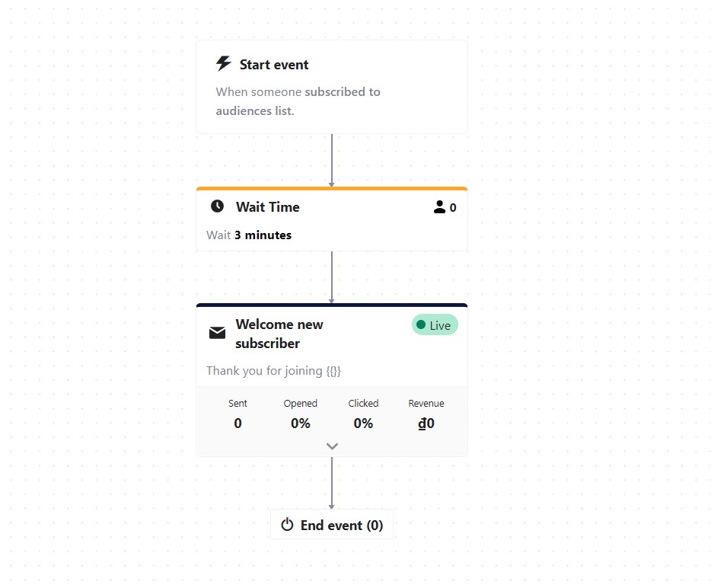This screenshot has height=588, width=711.
Task: Select the End event (0) node
Action: click(332, 525)
